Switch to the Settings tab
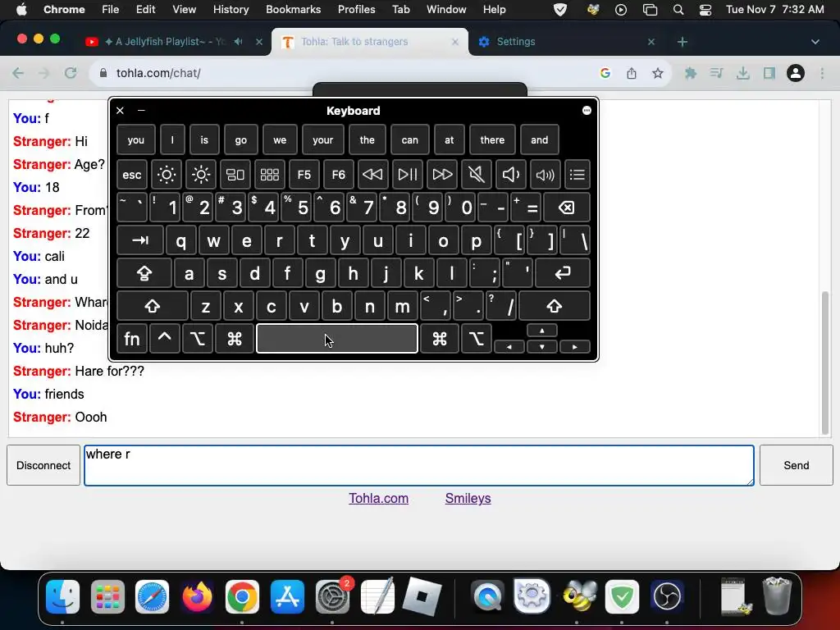This screenshot has width=840, height=630. (x=566, y=41)
